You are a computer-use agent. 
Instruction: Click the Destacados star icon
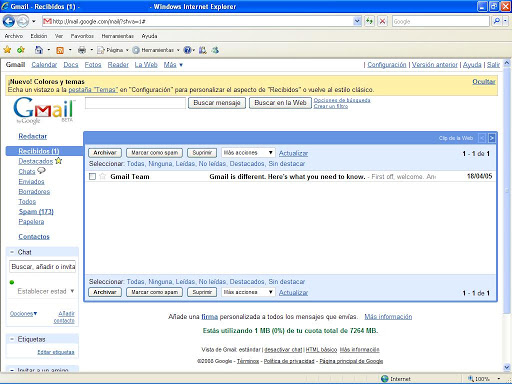point(59,161)
